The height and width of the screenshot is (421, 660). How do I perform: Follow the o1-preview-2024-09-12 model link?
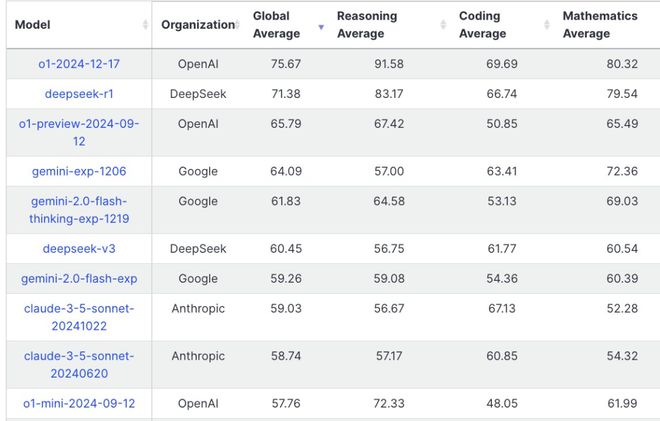(79, 132)
